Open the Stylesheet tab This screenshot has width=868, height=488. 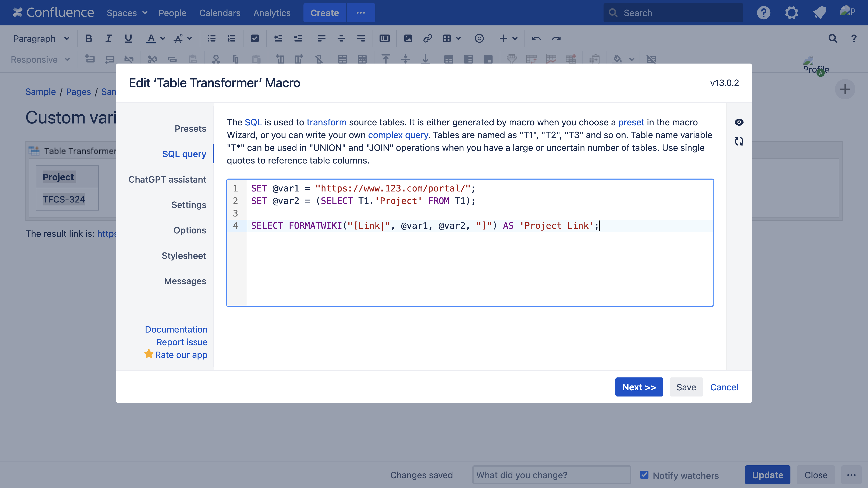[184, 256]
